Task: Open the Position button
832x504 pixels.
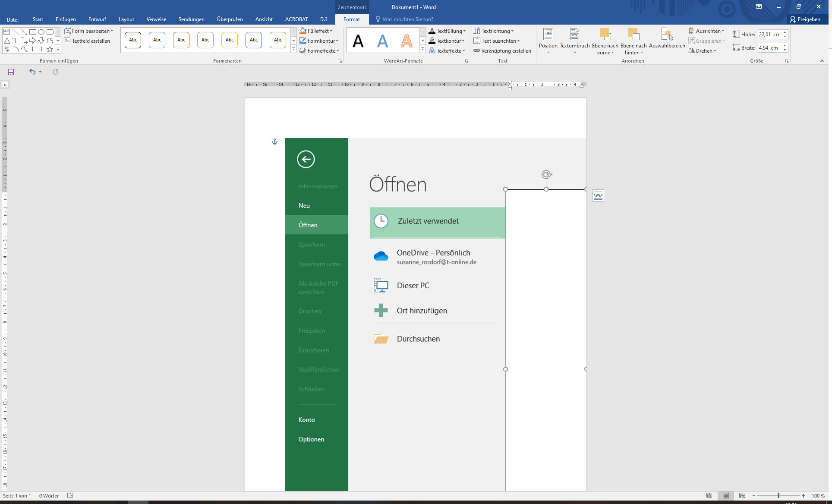Action: coord(548,41)
